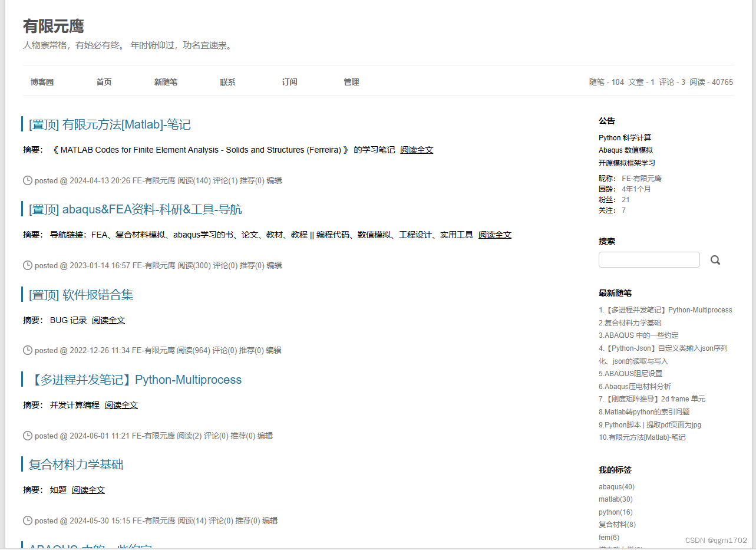Click 推荐(0) on the 2024-04-13 post

coord(252,180)
